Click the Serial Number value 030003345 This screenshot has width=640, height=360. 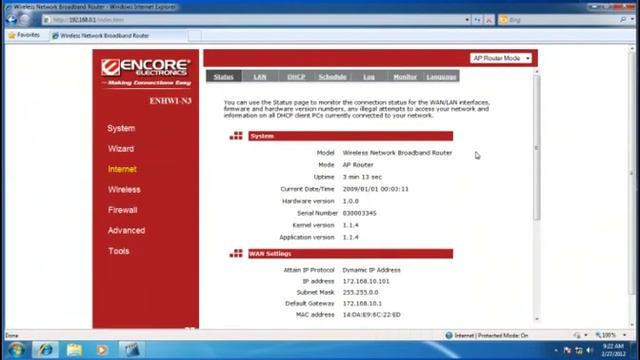pyautogui.click(x=359, y=213)
